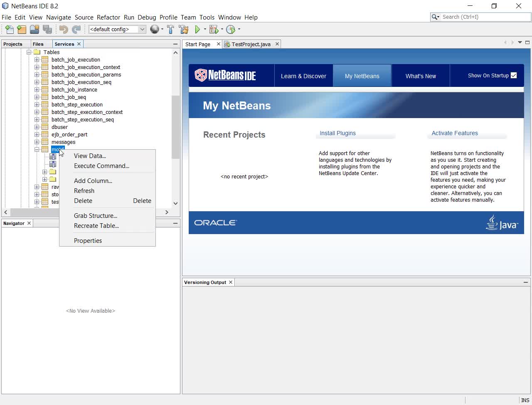Expand the messages table node

pos(37,142)
